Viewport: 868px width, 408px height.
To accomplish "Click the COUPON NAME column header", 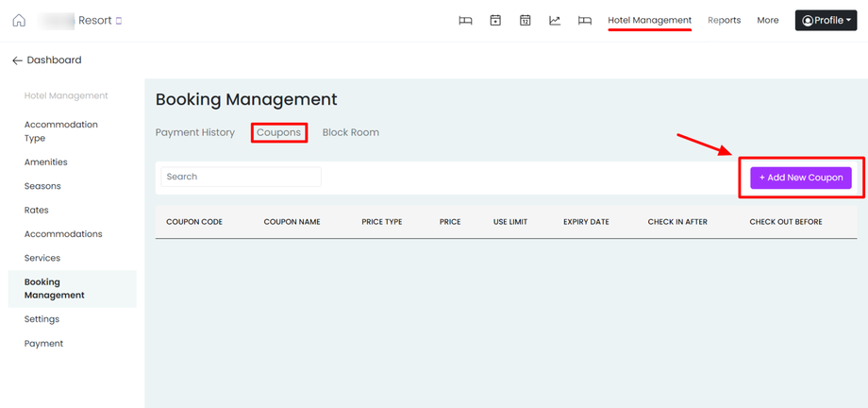I will 292,222.
